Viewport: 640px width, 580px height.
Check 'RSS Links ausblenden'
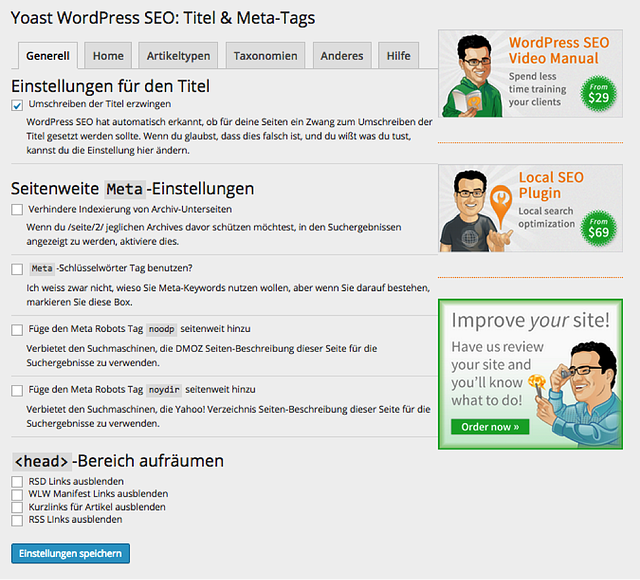coord(17,520)
